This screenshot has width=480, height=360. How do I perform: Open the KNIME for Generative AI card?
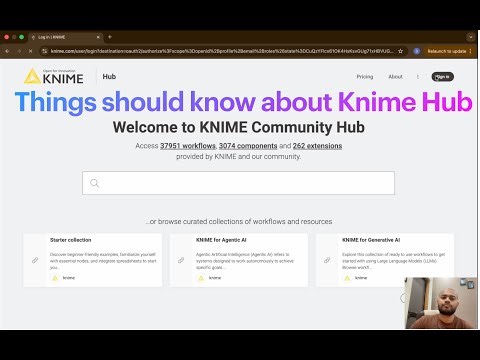pos(385,260)
